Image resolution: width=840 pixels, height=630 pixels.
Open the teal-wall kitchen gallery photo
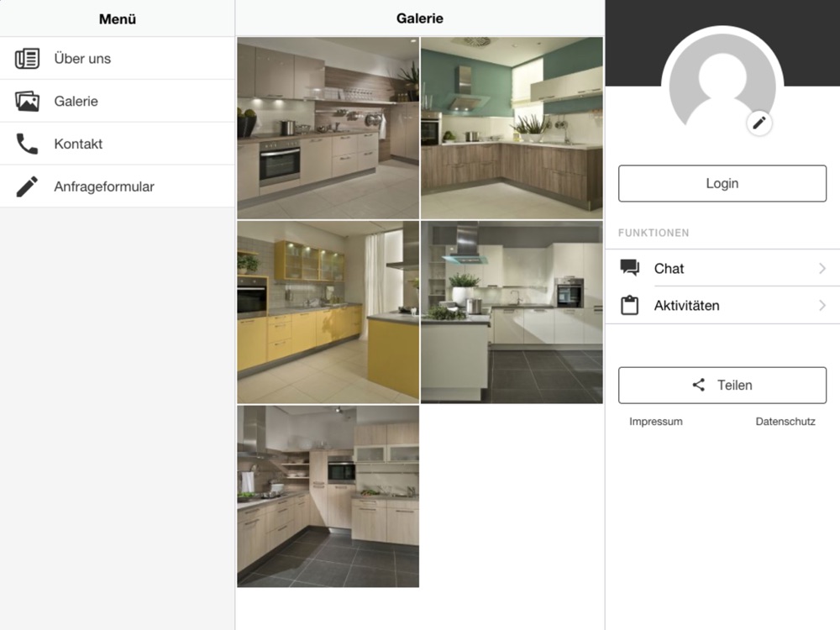(512, 128)
